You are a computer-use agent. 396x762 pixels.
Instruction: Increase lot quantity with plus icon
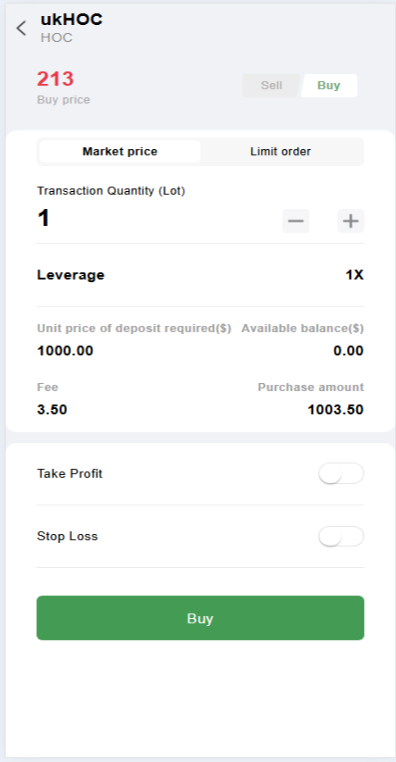click(350, 221)
